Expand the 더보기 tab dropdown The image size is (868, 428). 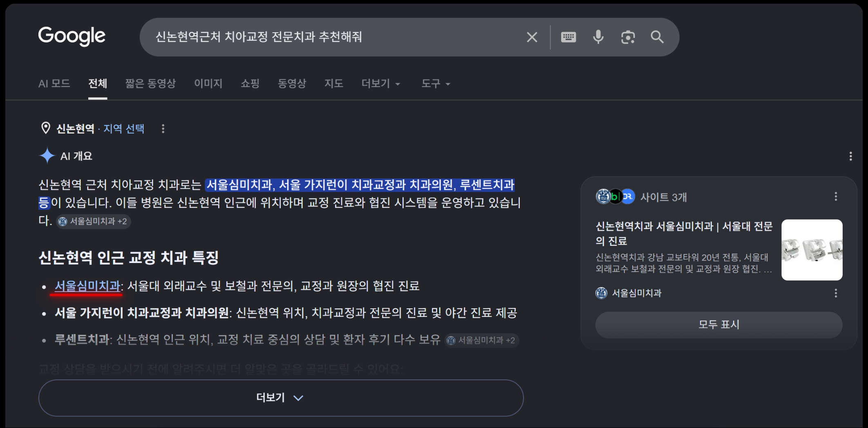380,84
